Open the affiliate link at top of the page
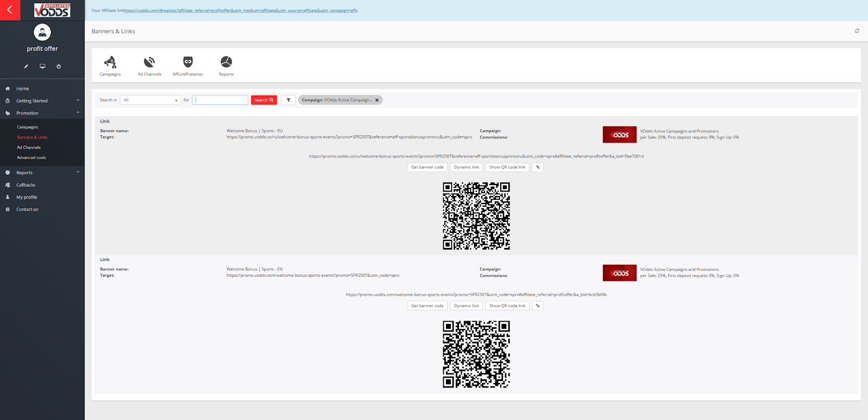 [x=240, y=10]
